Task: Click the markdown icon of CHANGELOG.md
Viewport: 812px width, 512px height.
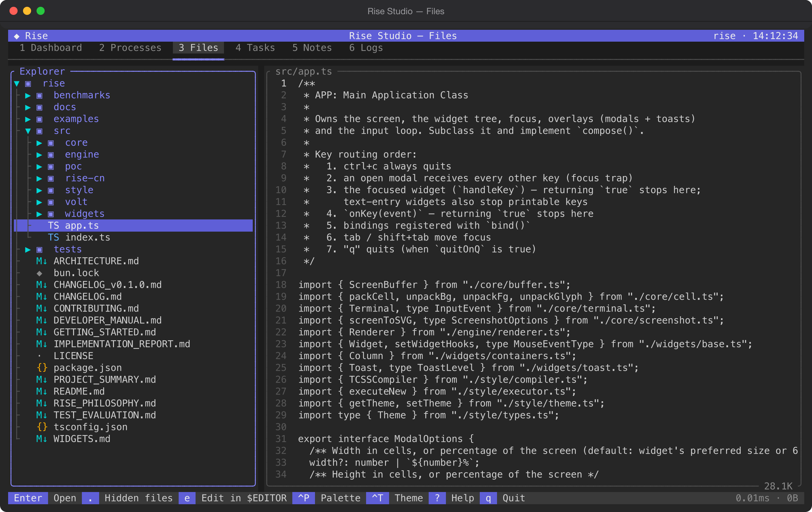Action: [x=42, y=297]
